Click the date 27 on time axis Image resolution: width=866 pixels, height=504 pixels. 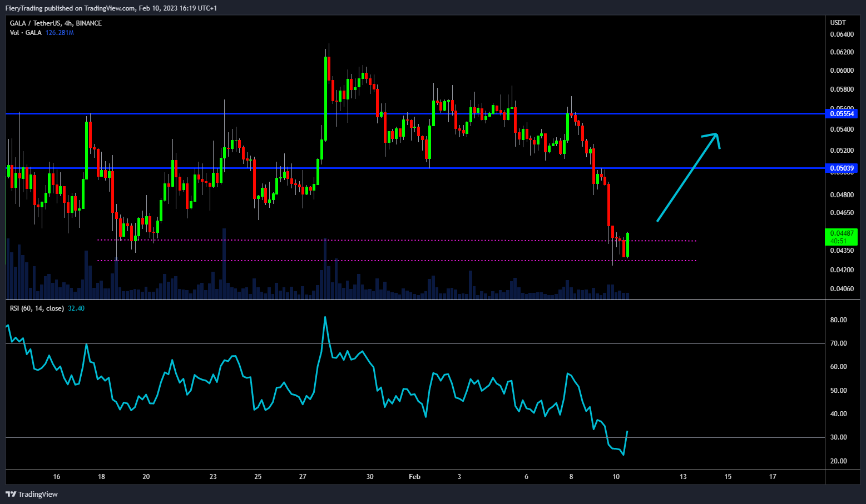(303, 477)
